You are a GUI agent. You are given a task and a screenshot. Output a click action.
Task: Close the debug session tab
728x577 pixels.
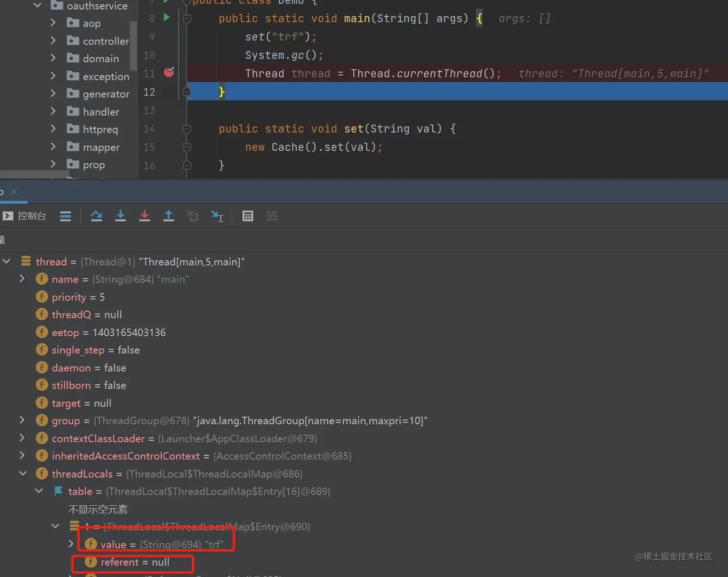13,192
